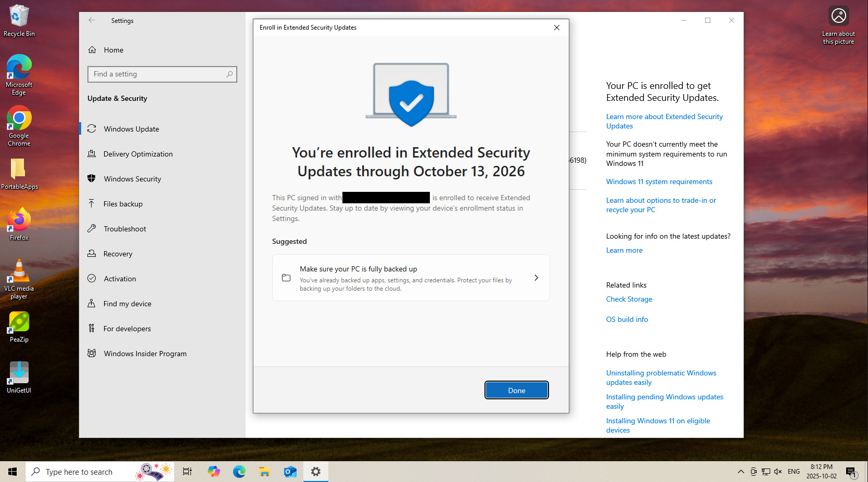This screenshot has height=482, width=868.
Task: Open Recycle Bin desktop icon
Action: click(19, 21)
